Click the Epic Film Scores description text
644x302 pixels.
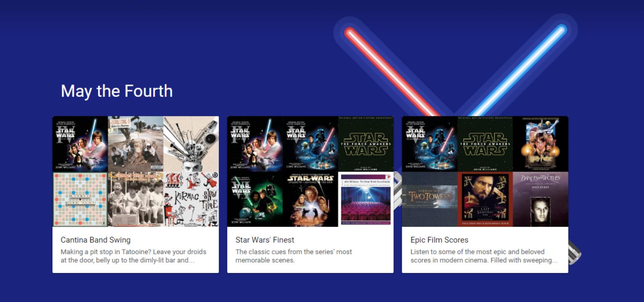[x=484, y=256]
